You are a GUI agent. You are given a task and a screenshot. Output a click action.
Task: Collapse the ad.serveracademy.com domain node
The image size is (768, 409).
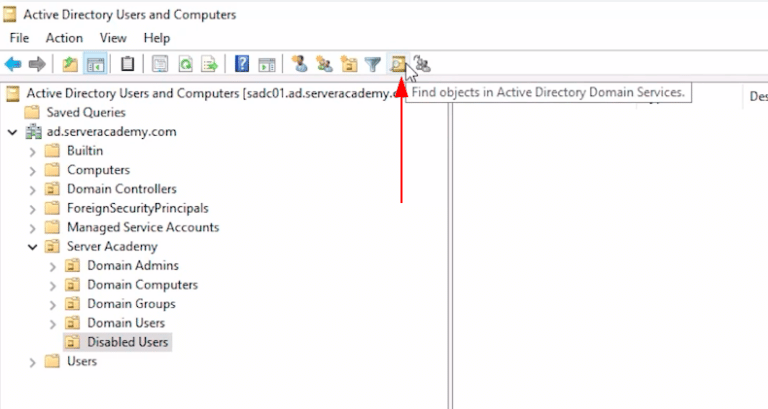tap(13, 133)
